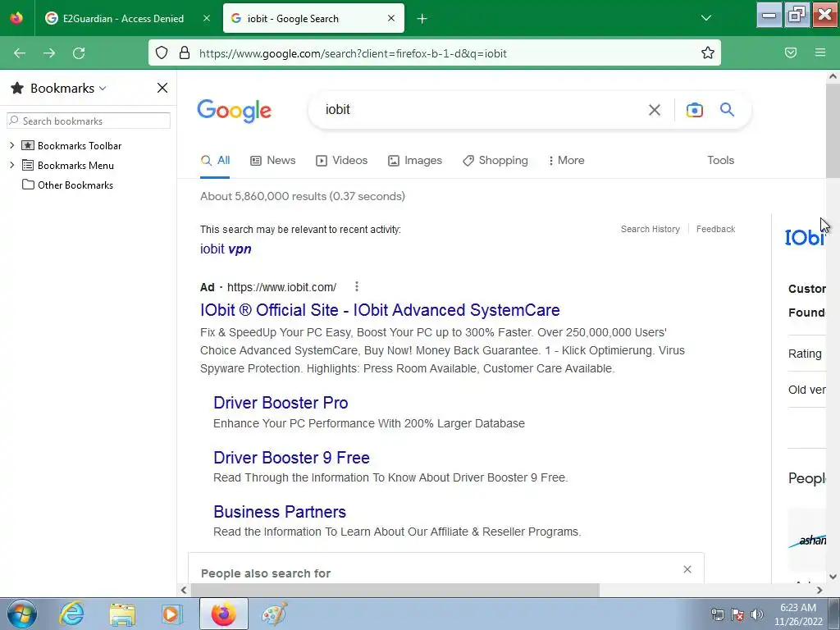Reload the current page
The height and width of the screenshot is (630, 840).
click(x=79, y=53)
